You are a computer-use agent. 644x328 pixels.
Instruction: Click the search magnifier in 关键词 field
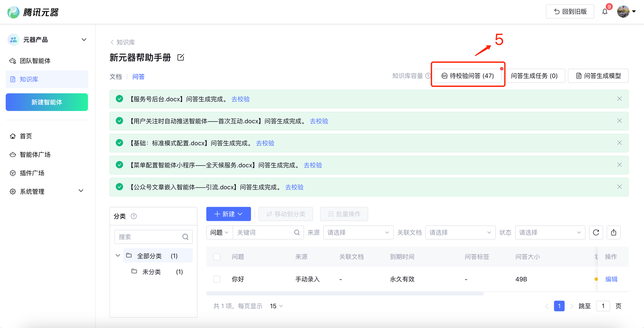297,233
